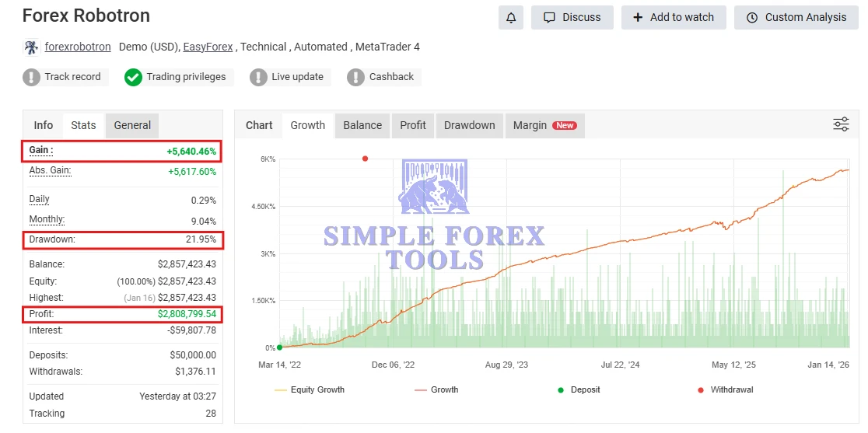
Task: Click the New badge beside Margin
Action: point(565,125)
